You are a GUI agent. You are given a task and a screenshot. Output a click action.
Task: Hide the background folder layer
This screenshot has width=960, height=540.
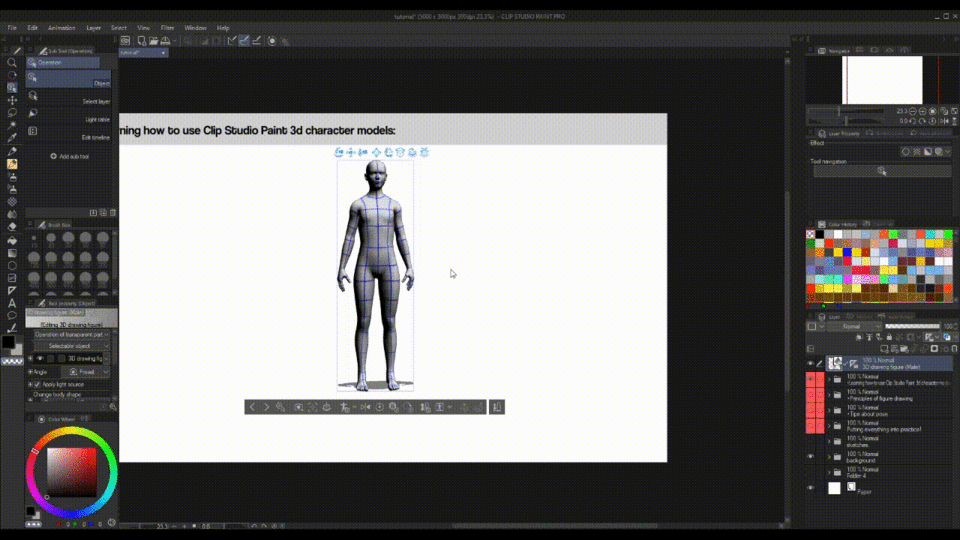click(811, 455)
